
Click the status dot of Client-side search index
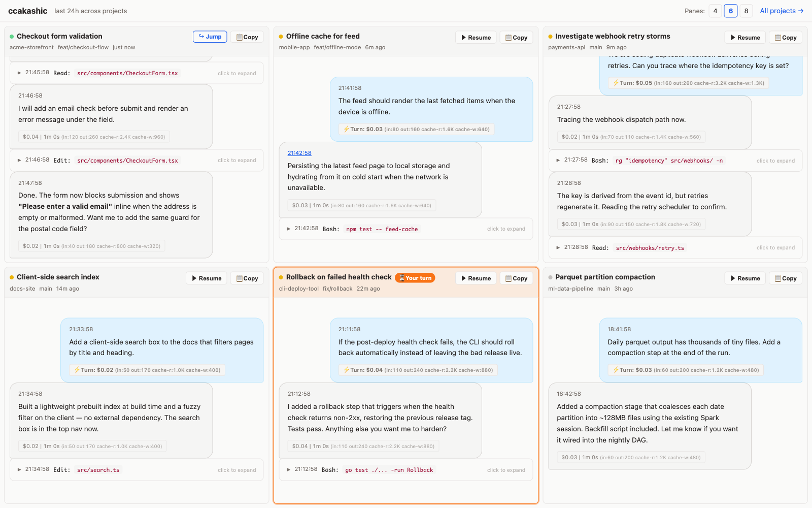(12, 277)
